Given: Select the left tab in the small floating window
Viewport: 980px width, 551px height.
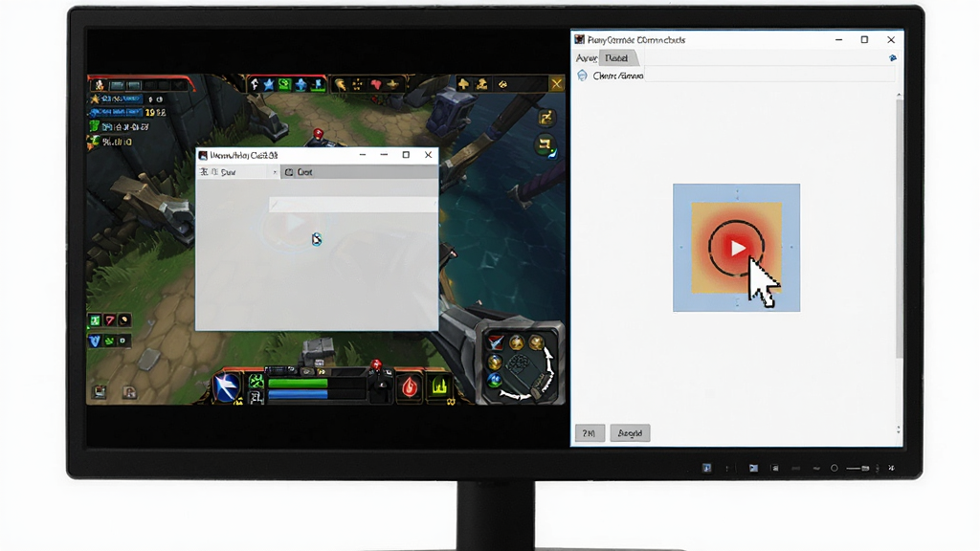Looking at the screenshot, I should pyautogui.click(x=237, y=172).
